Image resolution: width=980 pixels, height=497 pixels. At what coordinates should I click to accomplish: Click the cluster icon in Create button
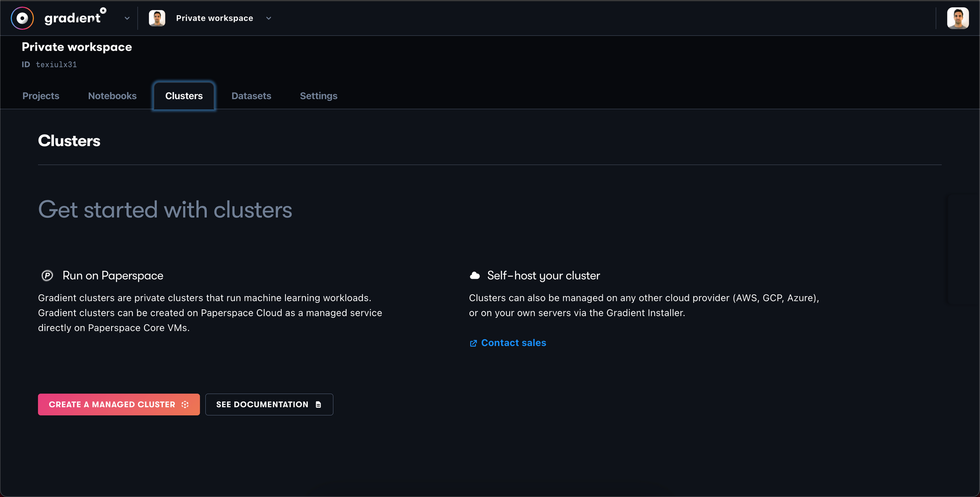185,404
